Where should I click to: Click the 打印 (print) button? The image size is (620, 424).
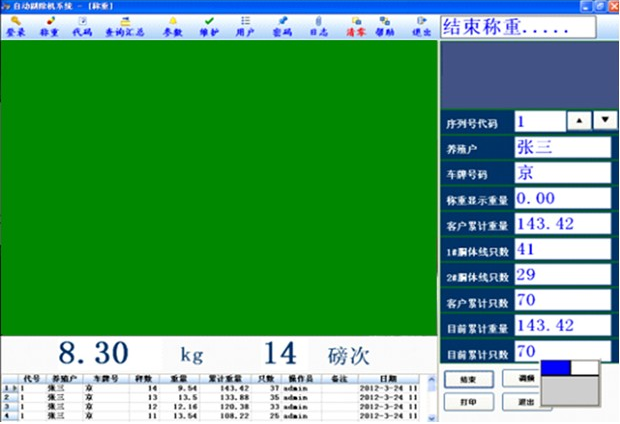(465, 401)
